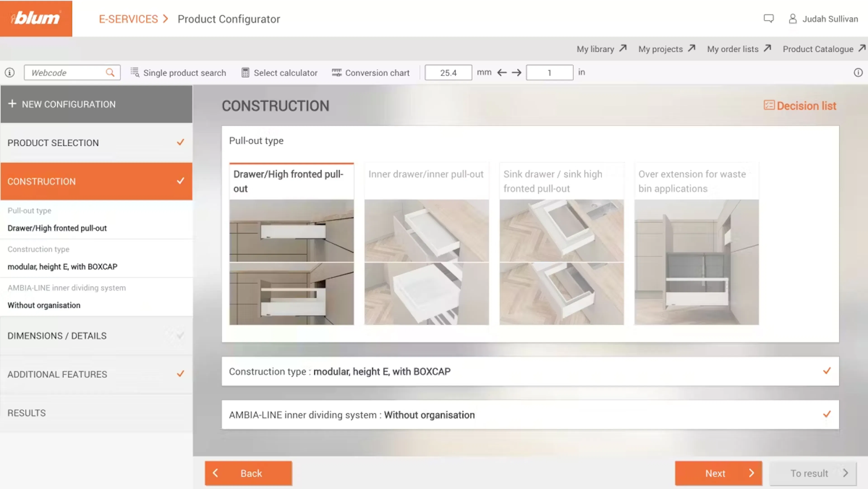Open the Decision list
Viewport: 868px width, 489px height.
[800, 106]
